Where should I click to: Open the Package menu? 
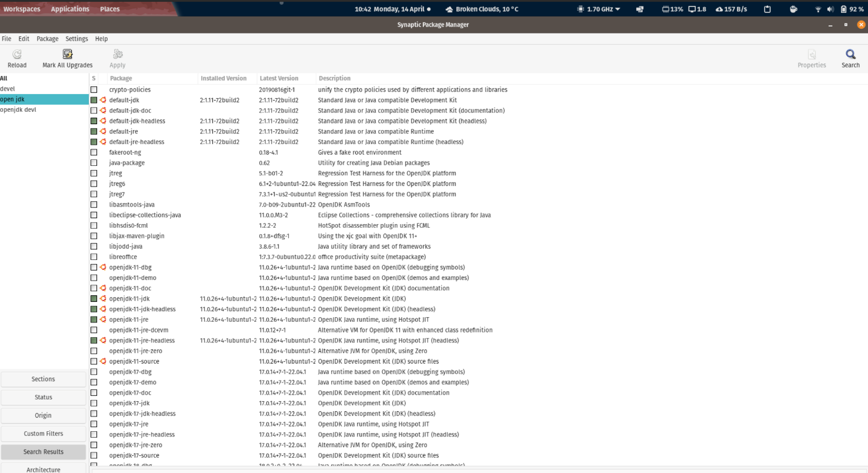coord(48,39)
